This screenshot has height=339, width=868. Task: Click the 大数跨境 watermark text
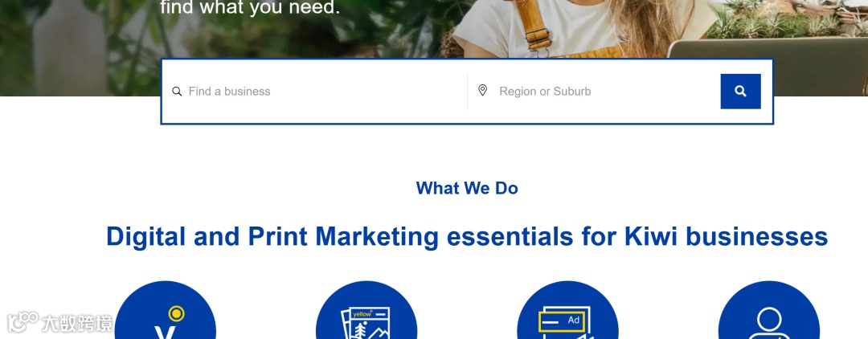click(76, 324)
